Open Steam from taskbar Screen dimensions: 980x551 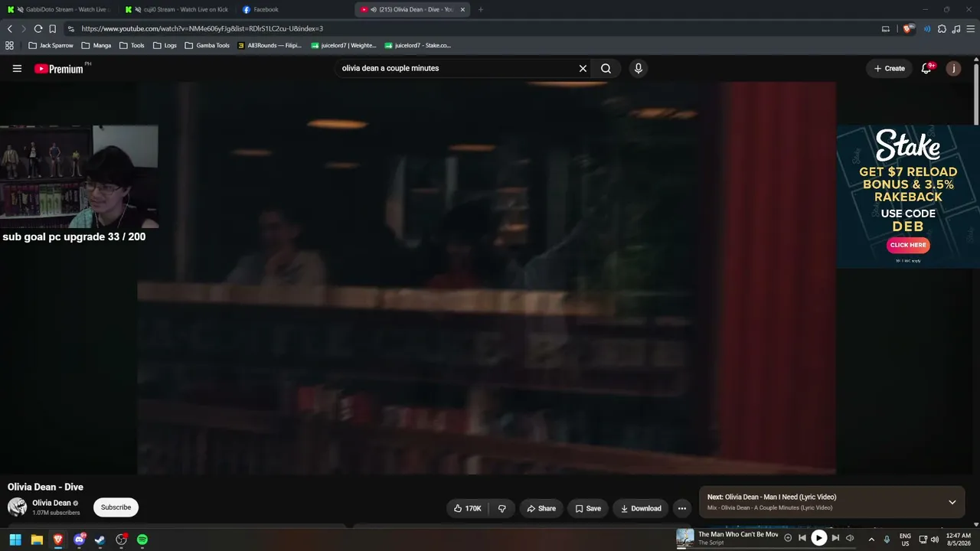[x=100, y=540]
